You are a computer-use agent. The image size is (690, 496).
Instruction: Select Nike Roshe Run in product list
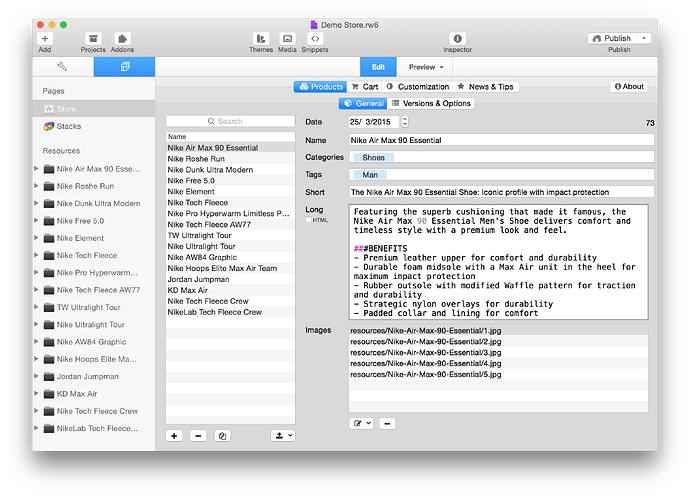click(x=230, y=158)
